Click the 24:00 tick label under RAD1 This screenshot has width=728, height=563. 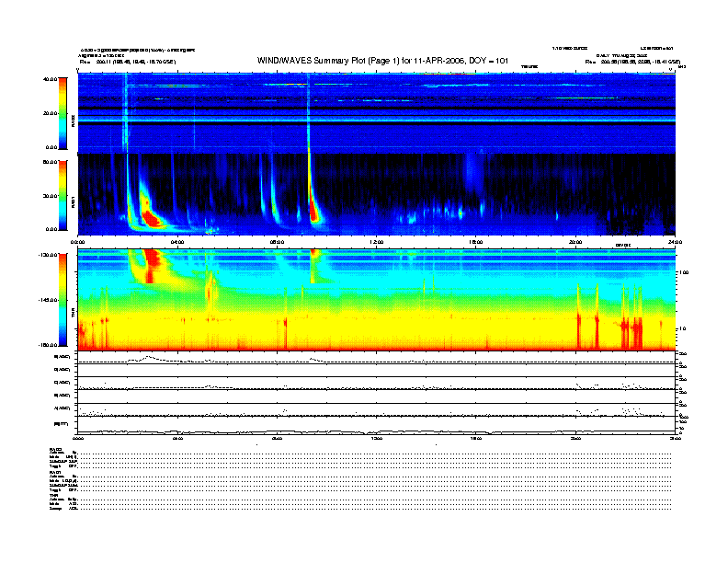(x=675, y=242)
